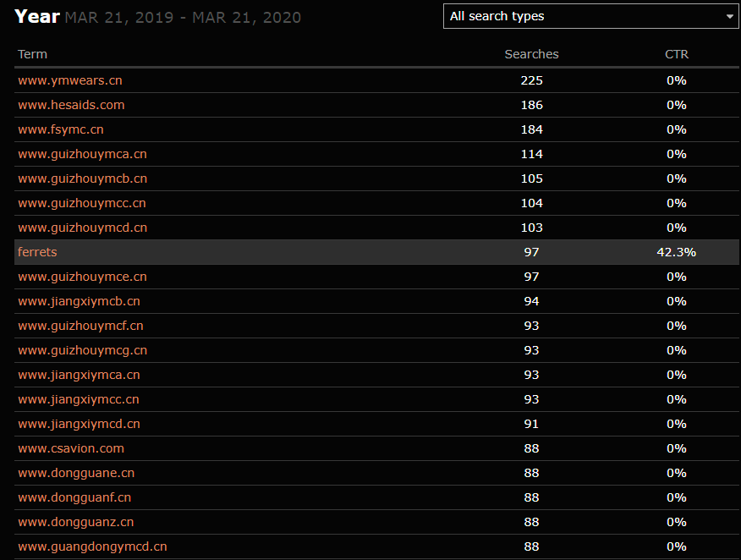Viewport: 741px width, 560px height.
Task: Open the All search types dropdown
Action: tap(590, 16)
